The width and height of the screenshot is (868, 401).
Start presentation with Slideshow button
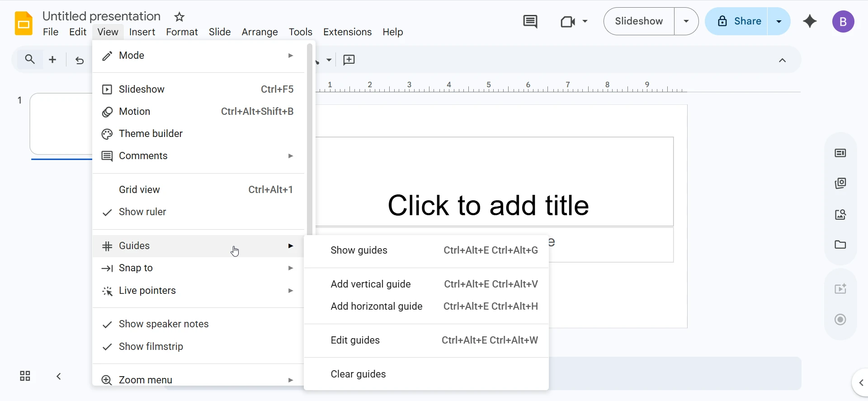[x=638, y=21]
